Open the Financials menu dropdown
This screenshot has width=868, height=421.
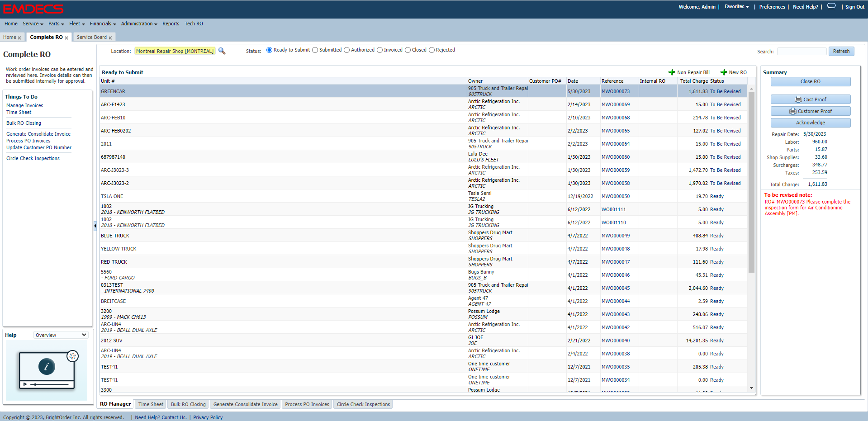(103, 24)
